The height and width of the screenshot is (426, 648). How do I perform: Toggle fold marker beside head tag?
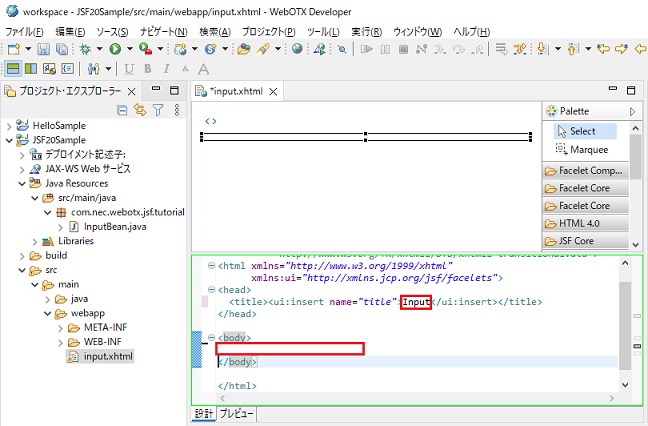209,289
